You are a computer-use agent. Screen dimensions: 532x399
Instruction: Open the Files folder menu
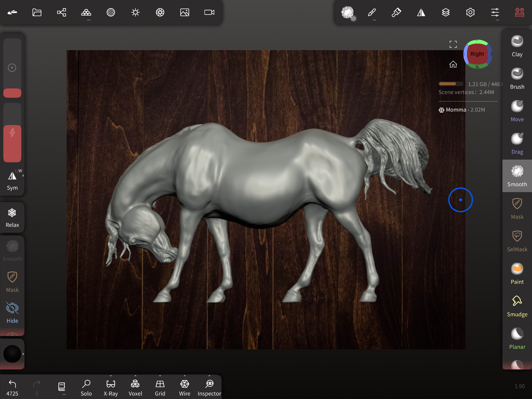tap(37, 12)
